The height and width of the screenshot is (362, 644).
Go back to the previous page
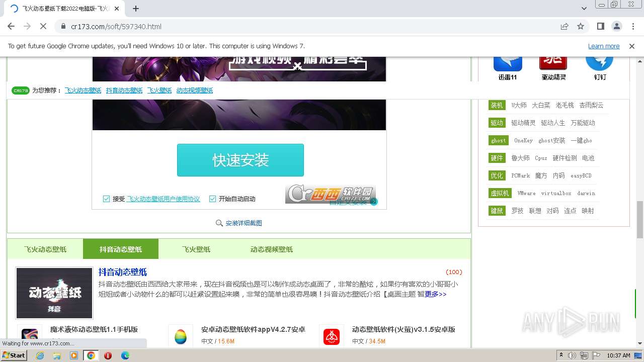(11, 26)
